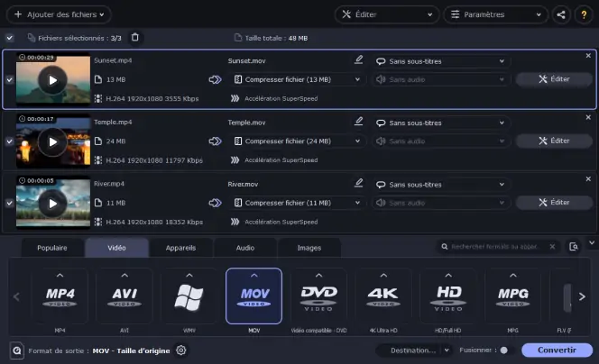
Task: Remove River.mp4 from the list
Action: click(588, 179)
